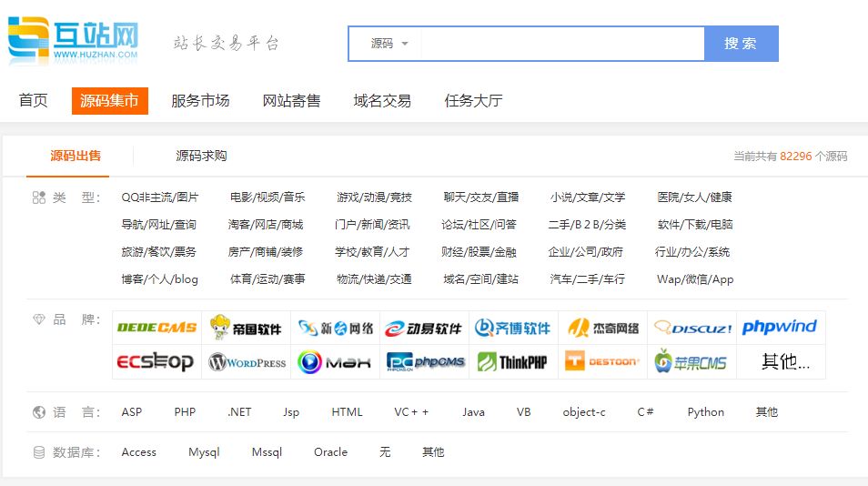Filter language by Java

pyautogui.click(x=474, y=412)
